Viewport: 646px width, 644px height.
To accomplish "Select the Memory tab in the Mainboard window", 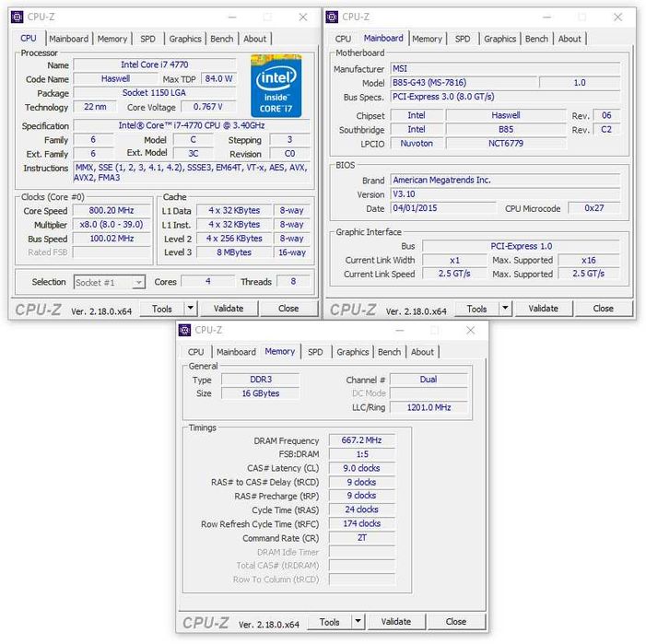I will (427, 39).
